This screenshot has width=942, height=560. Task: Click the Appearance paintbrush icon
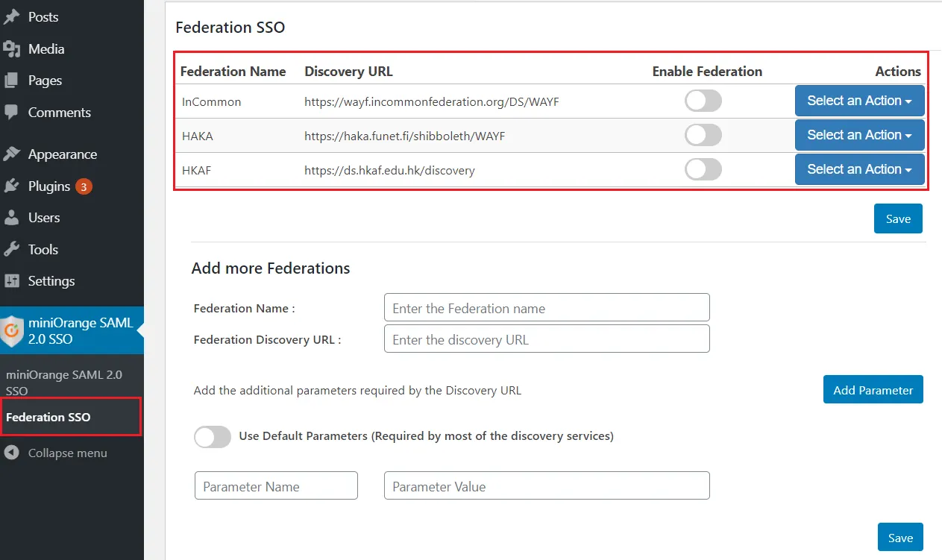coord(11,154)
